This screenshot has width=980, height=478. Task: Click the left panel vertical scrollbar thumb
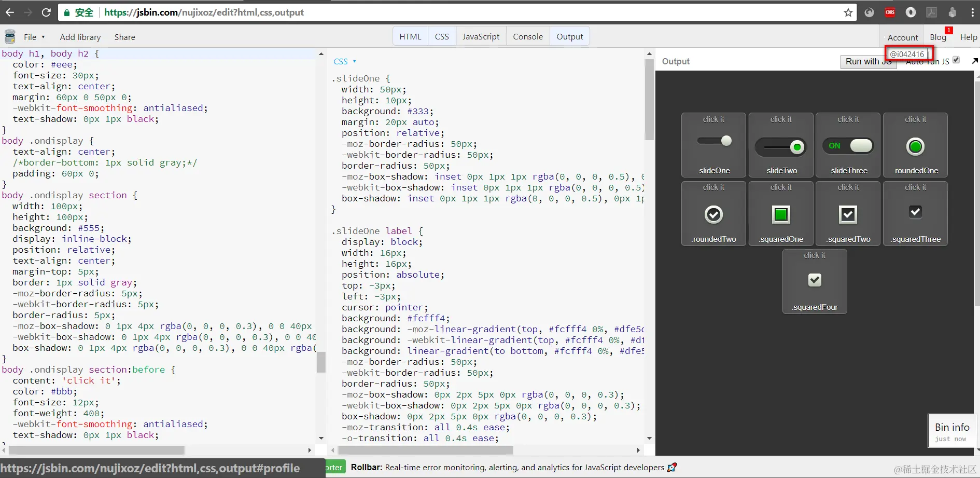click(x=321, y=362)
